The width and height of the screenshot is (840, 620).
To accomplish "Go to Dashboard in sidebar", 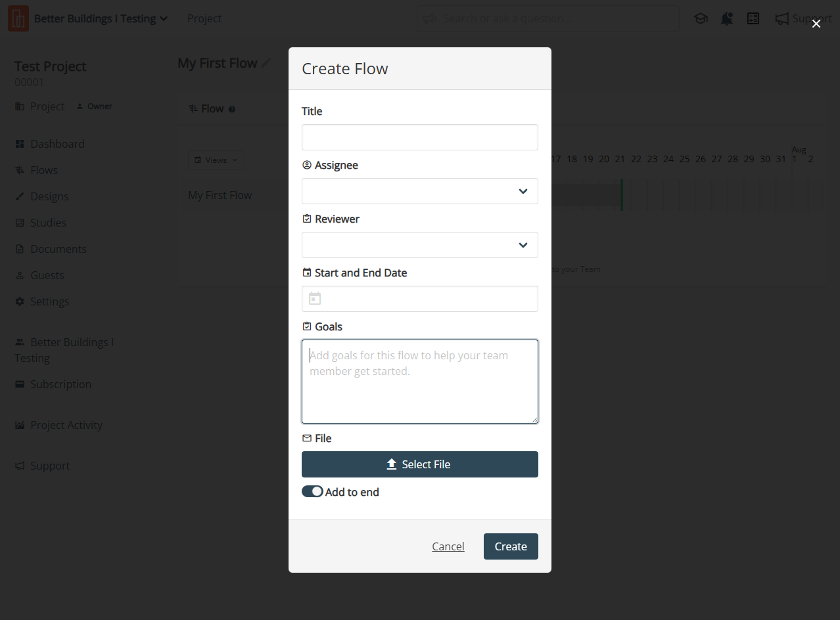I will click(x=50, y=144).
